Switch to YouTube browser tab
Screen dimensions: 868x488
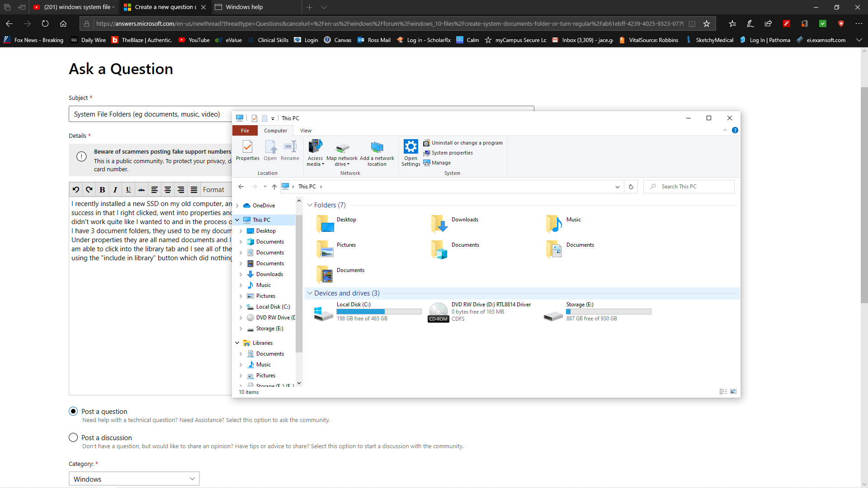pos(75,7)
